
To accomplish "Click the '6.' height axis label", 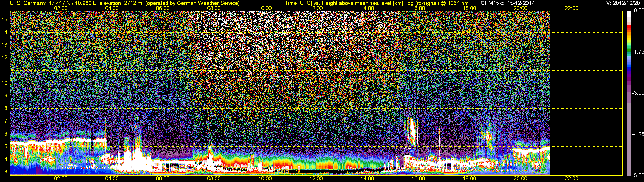I will coord(6,134).
